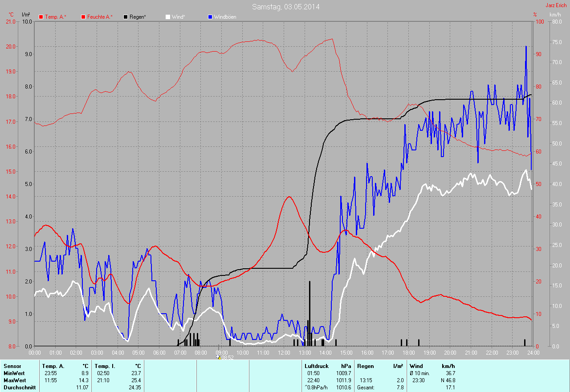Viewport: 570px width, 392px height.
Task: Select the "Feuchte A.*" legend label
Action: coord(100,17)
